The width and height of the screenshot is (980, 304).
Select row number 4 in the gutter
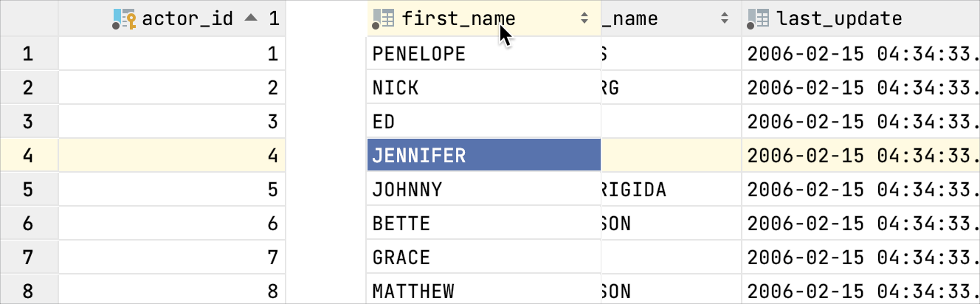(28, 156)
